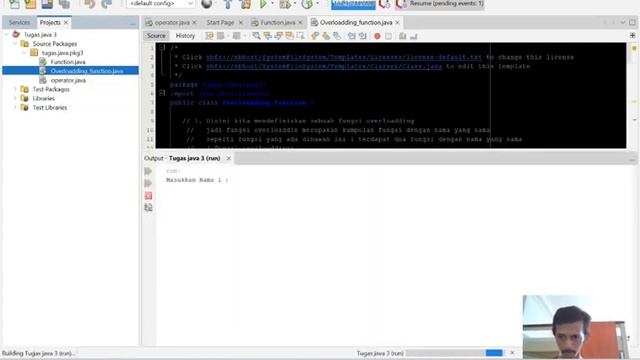This screenshot has height=360, width=640.
Task: Click the globe browser icon
Action: pos(207,4)
